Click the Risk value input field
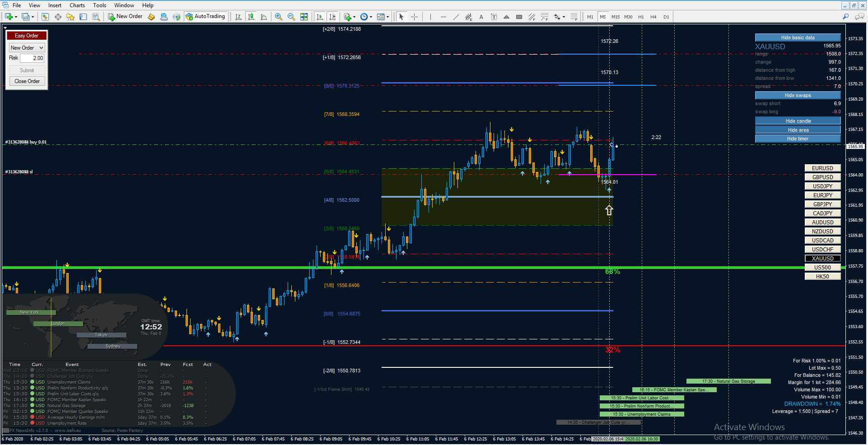Image resolution: width=868 pixels, height=445 pixels. click(32, 58)
